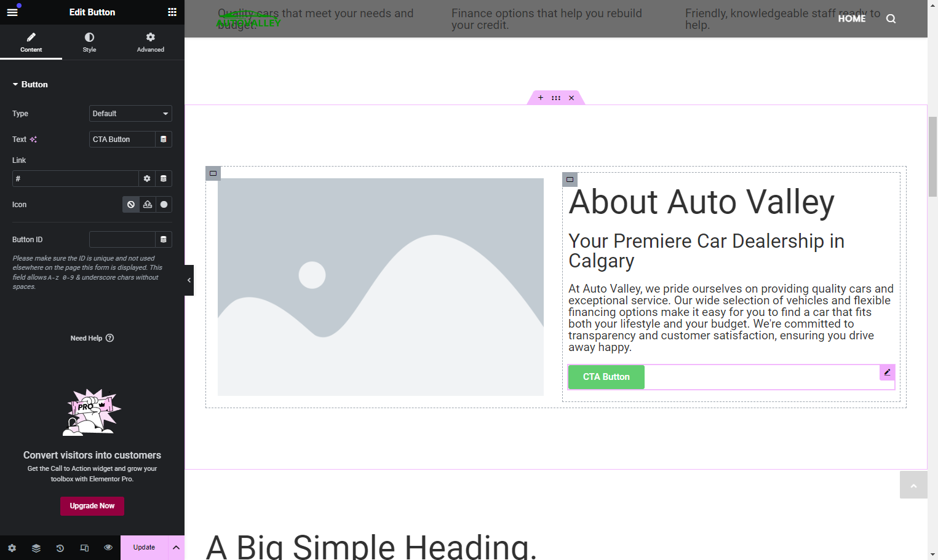This screenshot has height=560, width=938.
Task: Open dynamic tags for Text field
Action: (x=164, y=140)
